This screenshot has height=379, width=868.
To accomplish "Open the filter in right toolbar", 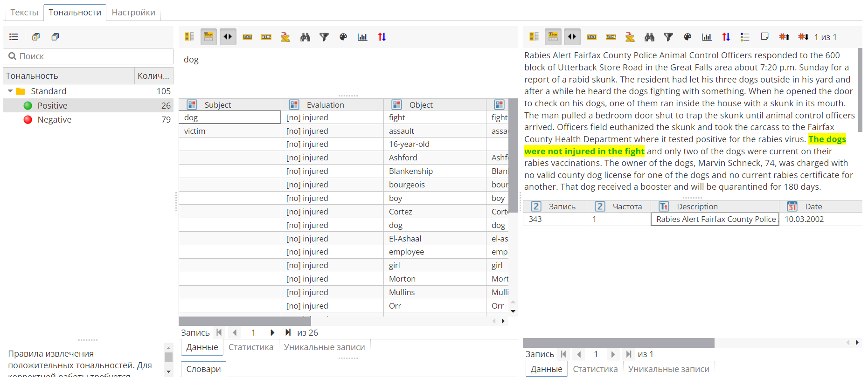I will (668, 37).
